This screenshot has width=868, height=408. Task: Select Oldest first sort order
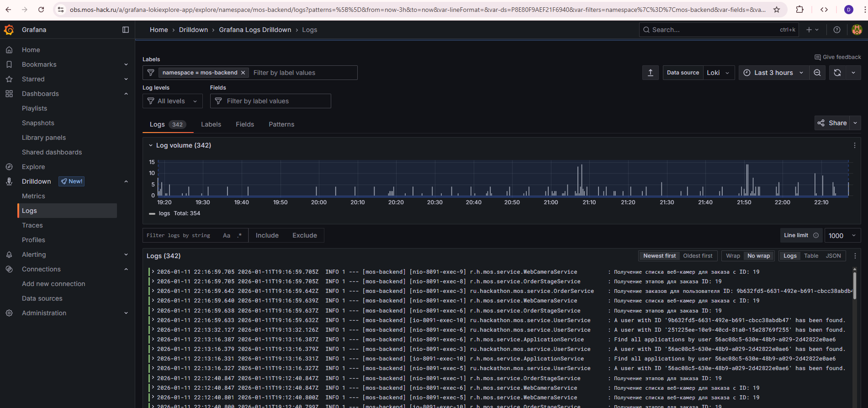698,256
